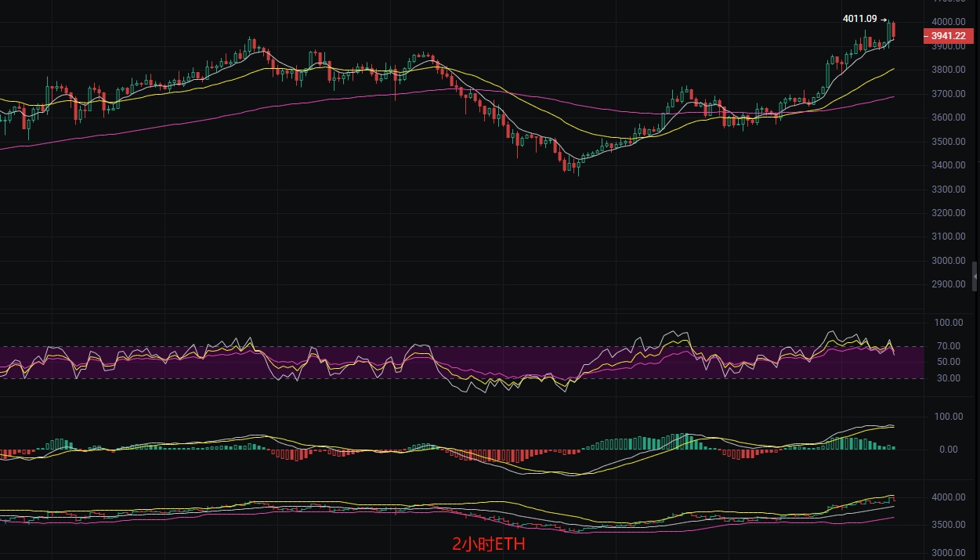The width and height of the screenshot is (980, 560).
Task: Click the red 3941.22 current price tag
Action: pyautogui.click(x=947, y=35)
